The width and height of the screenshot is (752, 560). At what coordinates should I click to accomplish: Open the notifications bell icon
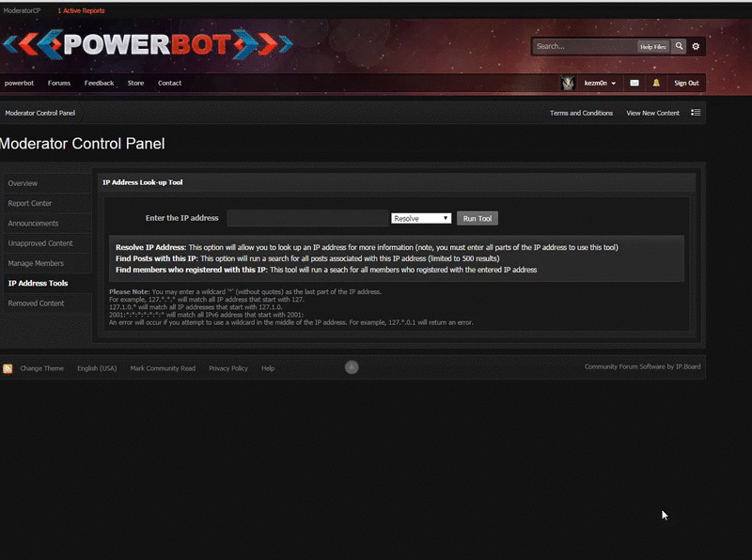(x=655, y=83)
